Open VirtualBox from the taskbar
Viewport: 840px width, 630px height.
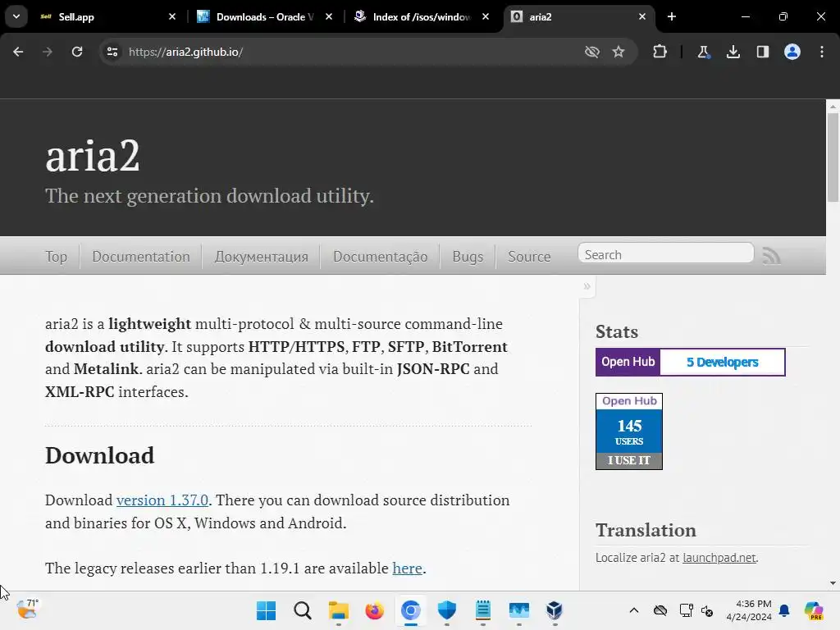click(x=555, y=610)
